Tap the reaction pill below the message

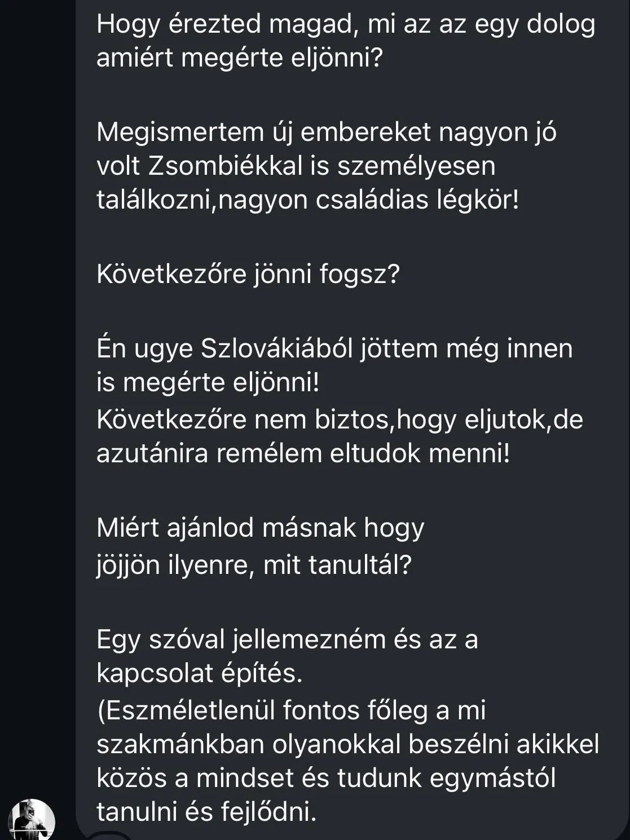click(x=111, y=835)
